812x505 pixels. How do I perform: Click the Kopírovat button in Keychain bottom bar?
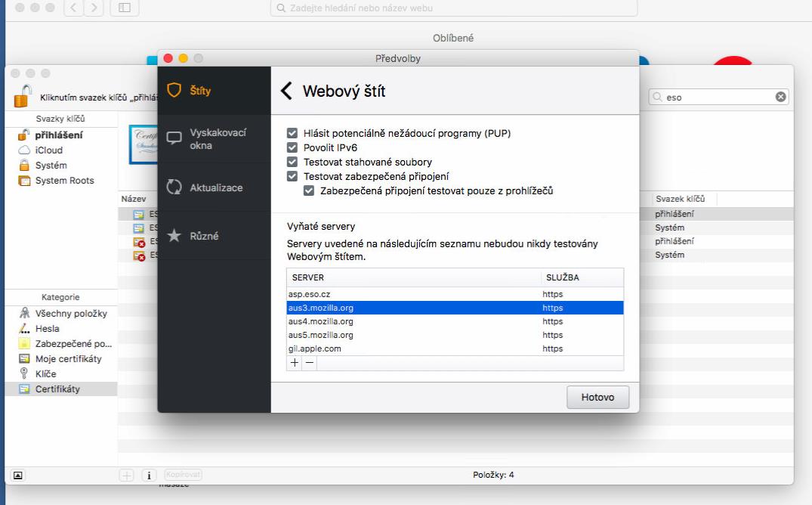(x=184, y=475)
